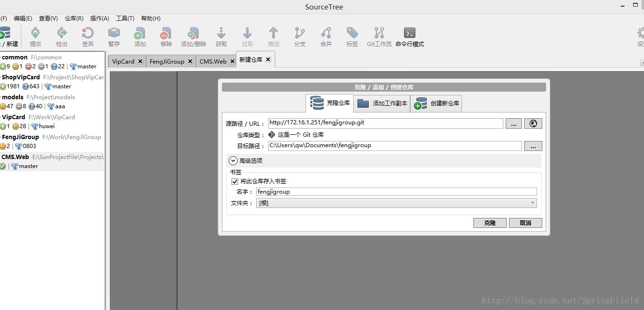The height and width of the screenshot is (310, 644).
Task: Click 这是一个 Git 仓库 text
Action: point(301,135)
